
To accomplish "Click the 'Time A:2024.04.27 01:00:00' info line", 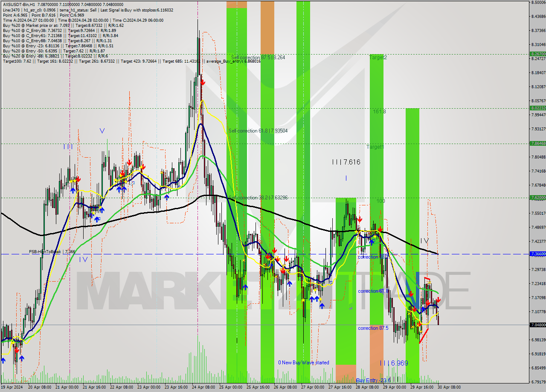I will 83,20.
